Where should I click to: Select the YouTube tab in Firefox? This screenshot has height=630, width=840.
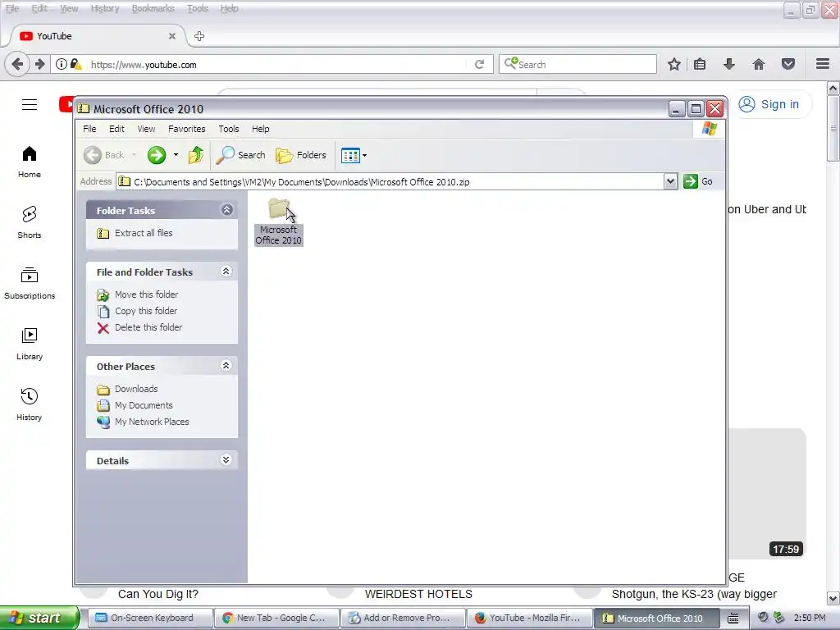[97, 36]
